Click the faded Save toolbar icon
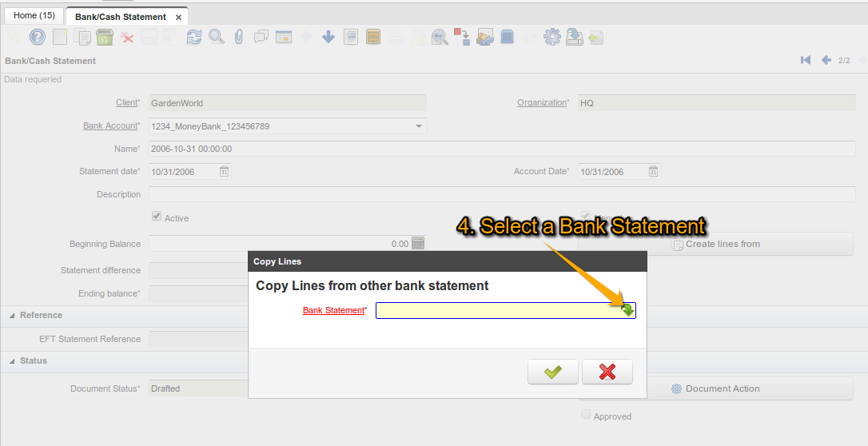The width and height of the screenshot is (868, 446). (x=149, y=37)
